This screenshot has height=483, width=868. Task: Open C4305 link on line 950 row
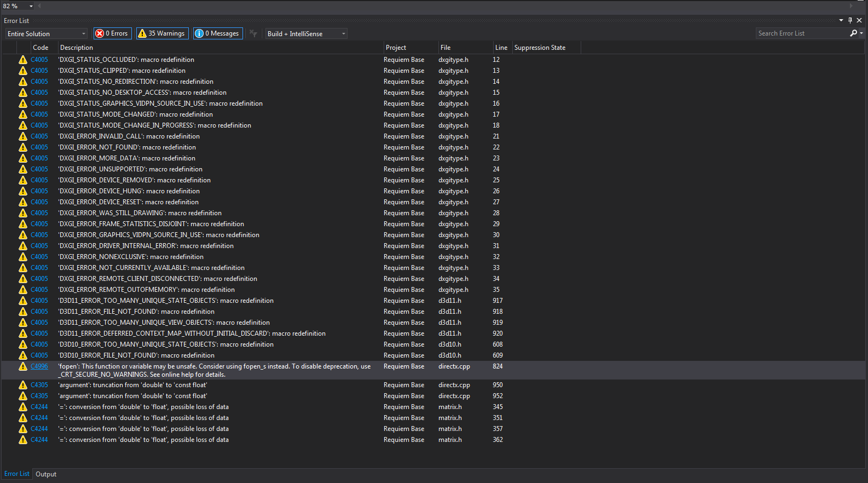(39, 385)
